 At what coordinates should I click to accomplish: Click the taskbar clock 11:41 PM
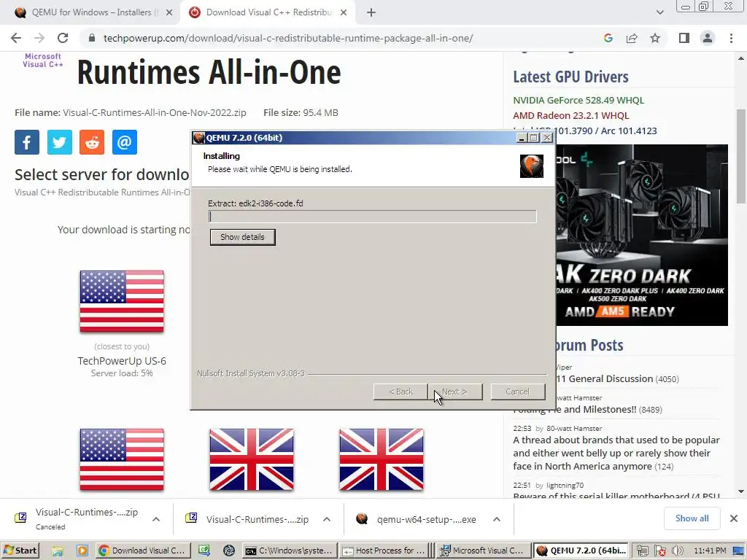(711, 551)
